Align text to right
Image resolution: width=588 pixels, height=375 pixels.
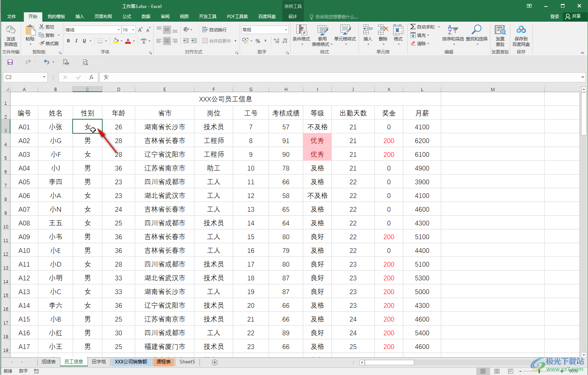(x=175, y=41)
